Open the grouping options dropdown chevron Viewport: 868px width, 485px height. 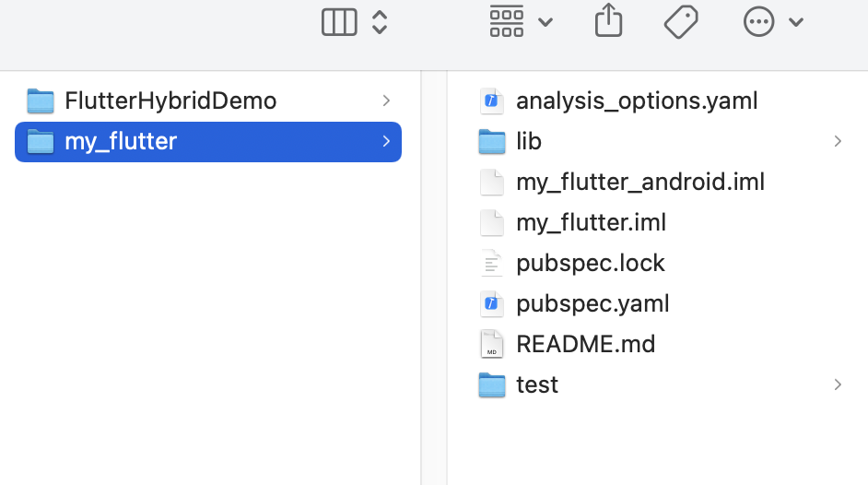pyautogui.click(x=545, y=22)
